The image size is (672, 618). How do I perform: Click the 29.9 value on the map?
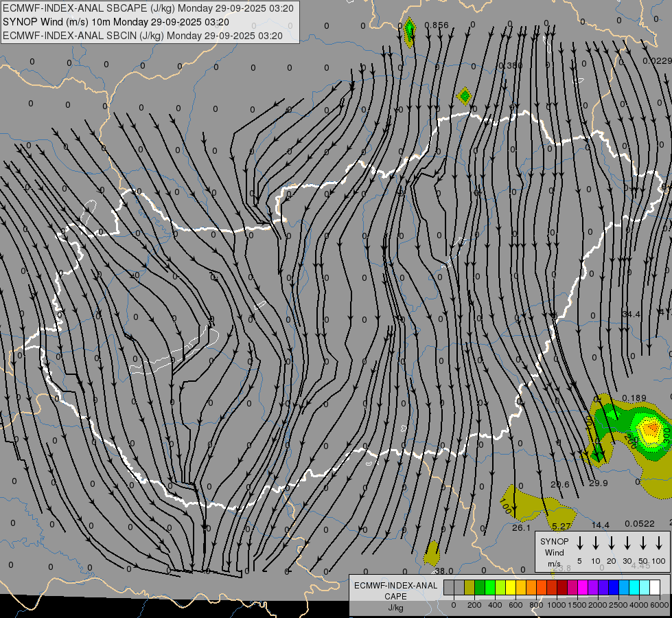pos(599,483)
